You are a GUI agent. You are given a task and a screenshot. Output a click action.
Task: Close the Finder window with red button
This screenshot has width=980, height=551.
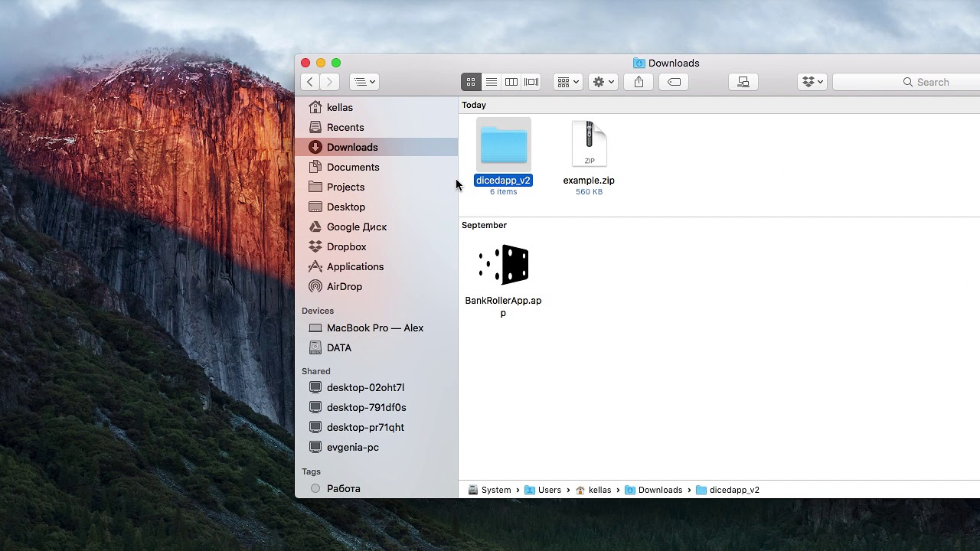click(x=305, y=63)
